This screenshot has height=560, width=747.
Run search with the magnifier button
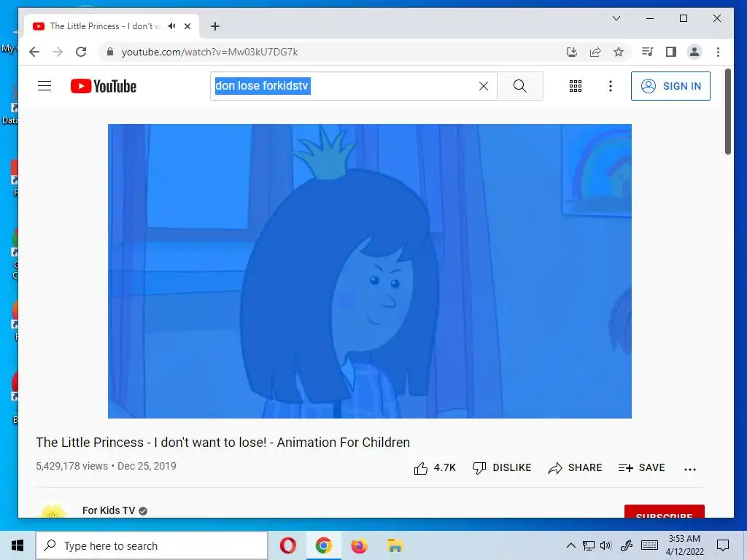[519, 86]
